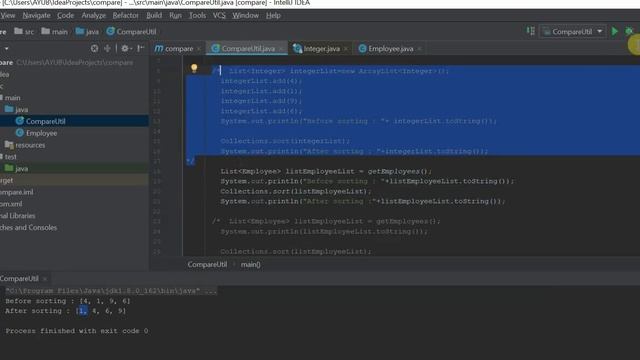Open Scratches and Consoles node
Viewport: 640px width, 360px height.
(x=29, y=227)
